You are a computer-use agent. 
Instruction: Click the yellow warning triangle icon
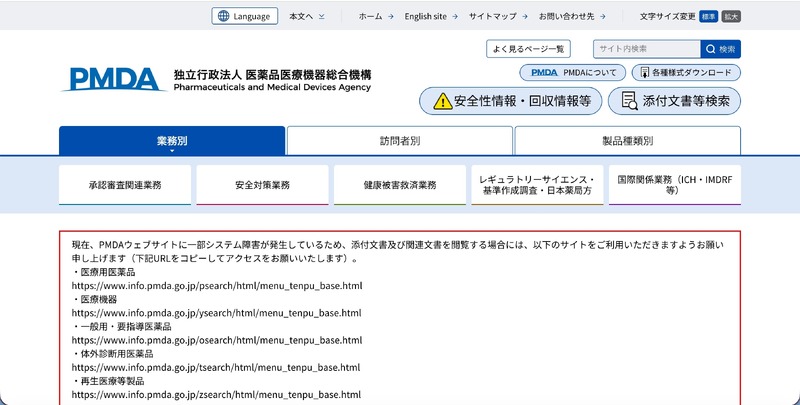click(x=442, y=101)
